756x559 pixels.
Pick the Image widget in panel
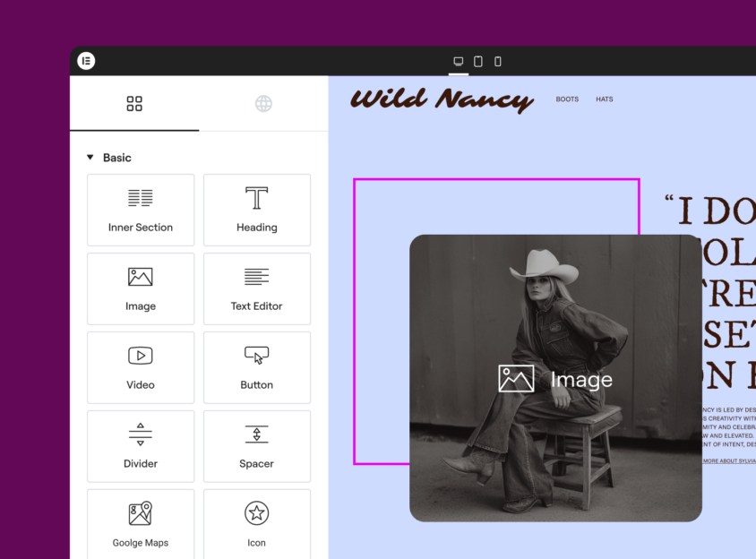point(141,288)
